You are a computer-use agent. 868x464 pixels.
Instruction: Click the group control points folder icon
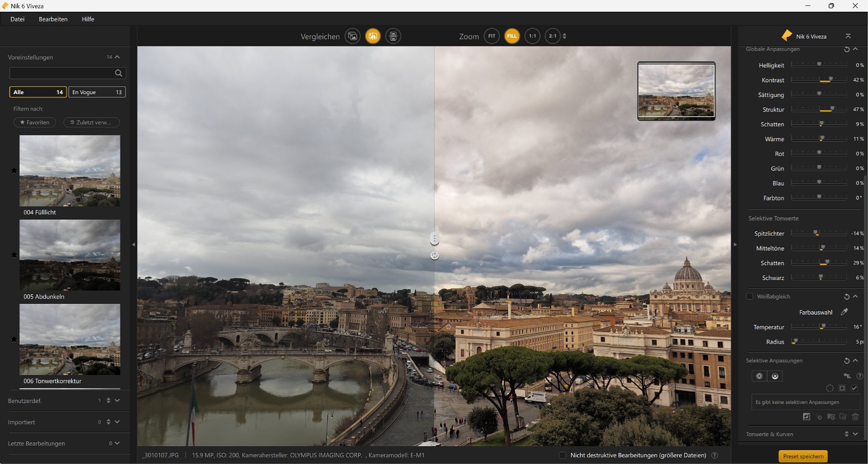click(831, 417)
